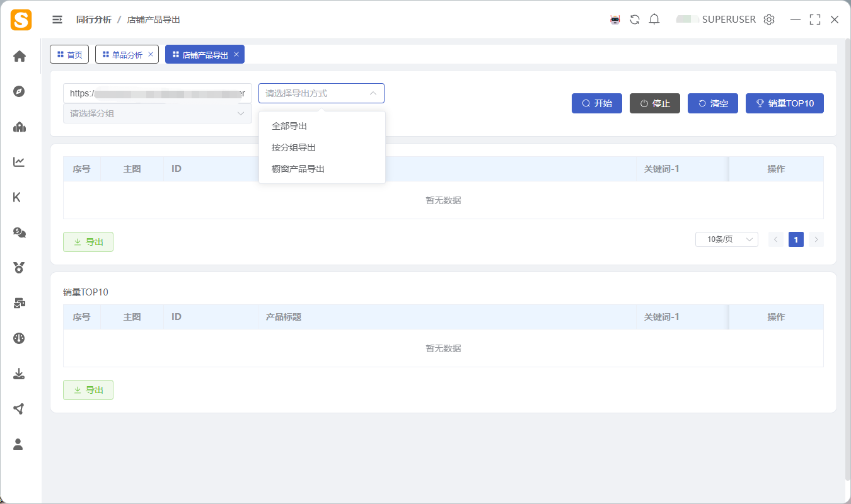
Task: Choose 橱窗产品导出 from the dropdown list
Action: (322, 169)
